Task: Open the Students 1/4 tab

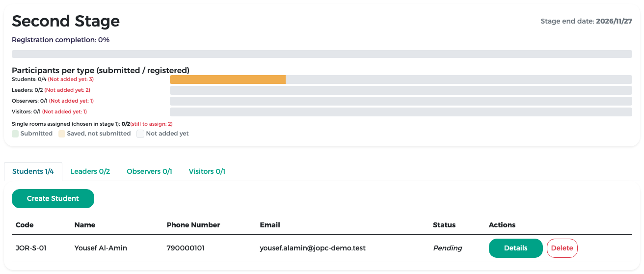Action: pos(33,171)
